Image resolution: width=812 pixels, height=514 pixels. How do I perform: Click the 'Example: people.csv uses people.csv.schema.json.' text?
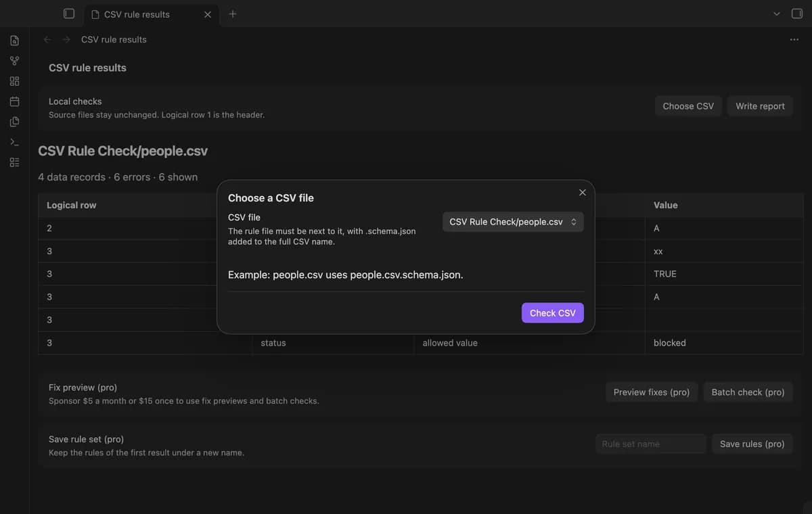click(346, 275)
